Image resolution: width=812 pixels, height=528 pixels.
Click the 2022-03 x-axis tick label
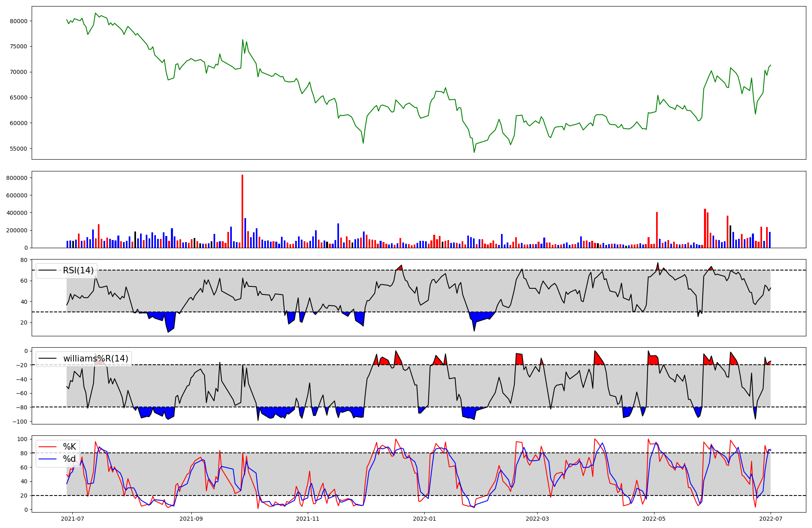[537, 519]
